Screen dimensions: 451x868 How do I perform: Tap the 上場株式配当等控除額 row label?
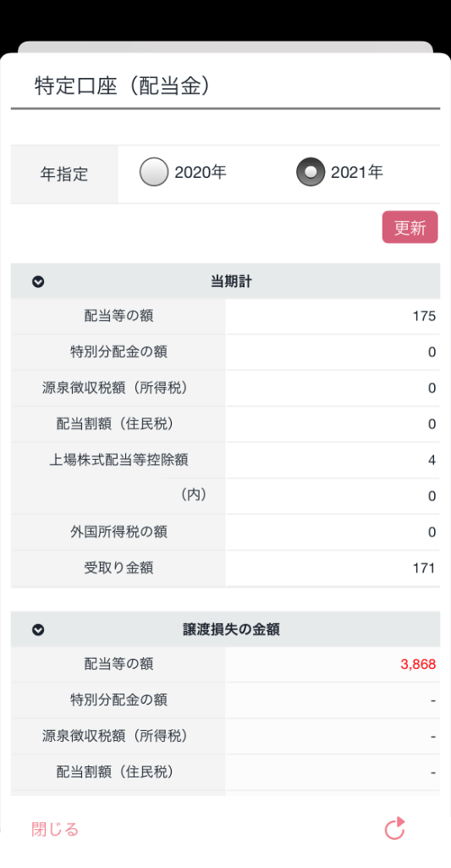(x=123, y=460)
